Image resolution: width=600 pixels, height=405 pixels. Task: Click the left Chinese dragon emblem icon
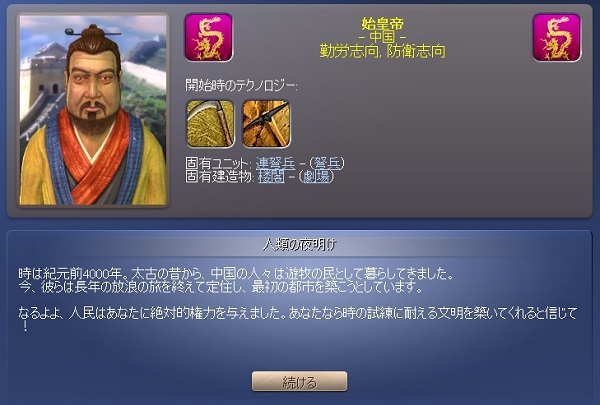point(209,37)
